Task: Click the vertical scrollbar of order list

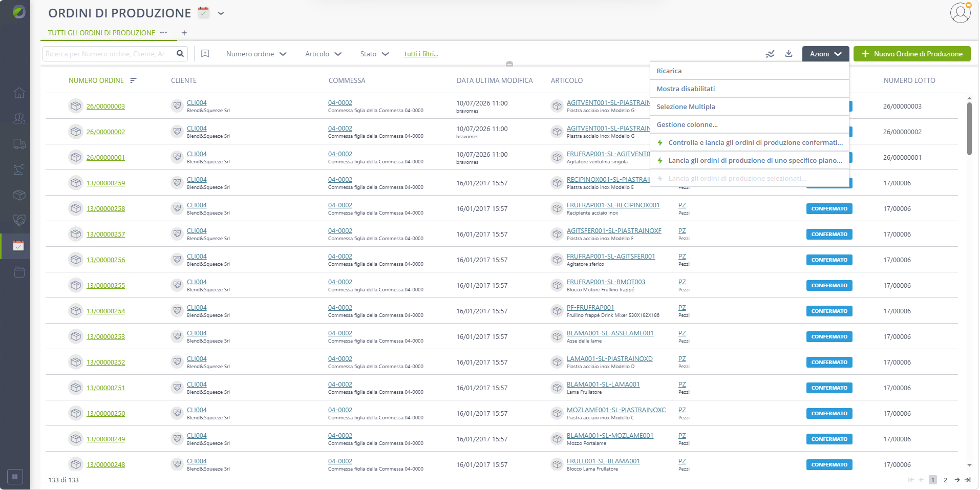Action: (x=969, y=128)
